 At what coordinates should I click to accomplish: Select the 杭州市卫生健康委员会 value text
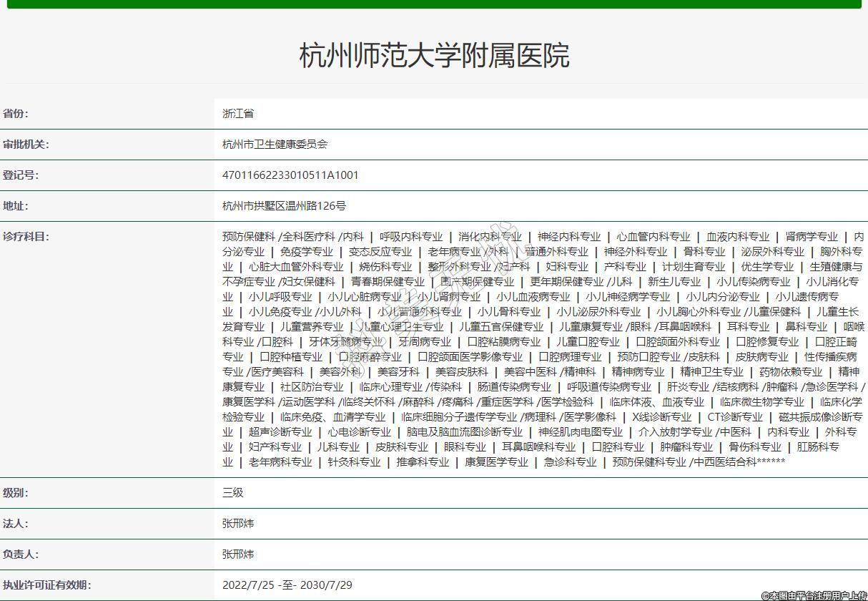click(275, 144)
